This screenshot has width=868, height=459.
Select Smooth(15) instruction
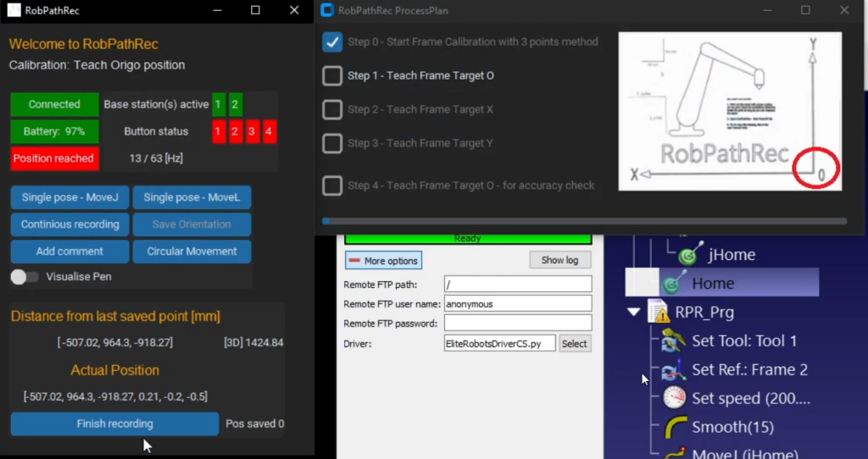tap(733, 427)
